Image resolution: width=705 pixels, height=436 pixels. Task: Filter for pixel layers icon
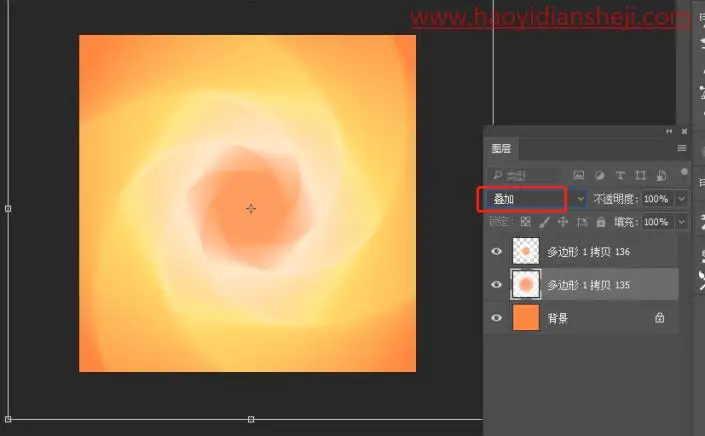coord(579,175)
